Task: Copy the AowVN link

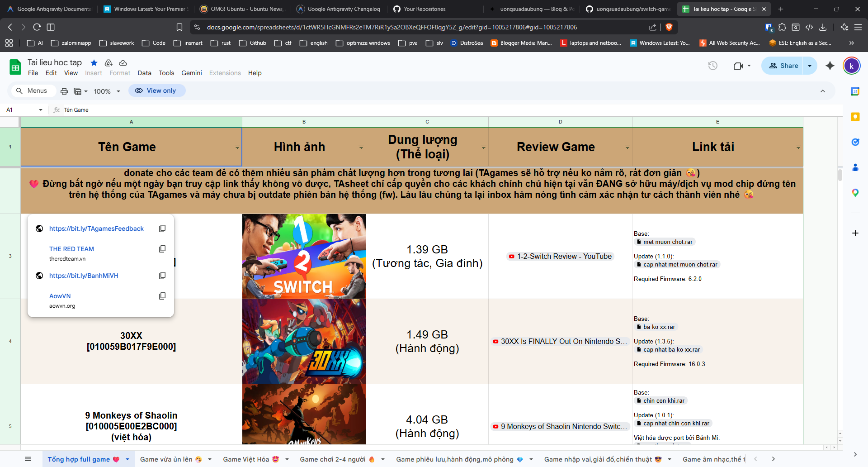Action: coord(162,296)
